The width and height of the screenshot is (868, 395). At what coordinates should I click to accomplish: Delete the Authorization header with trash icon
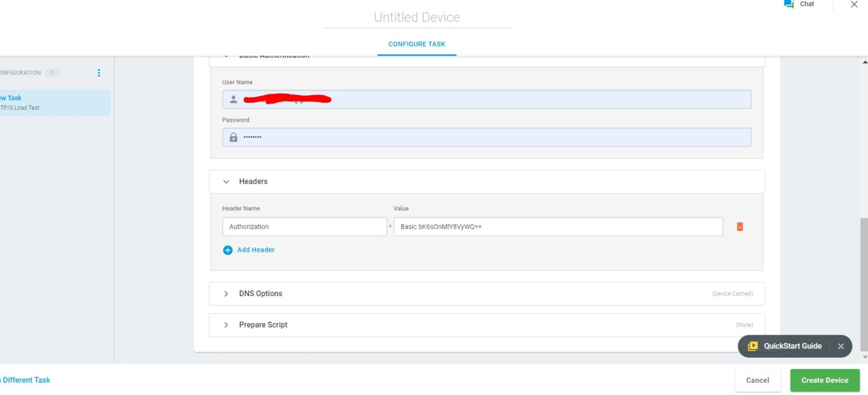click(739, 227)
